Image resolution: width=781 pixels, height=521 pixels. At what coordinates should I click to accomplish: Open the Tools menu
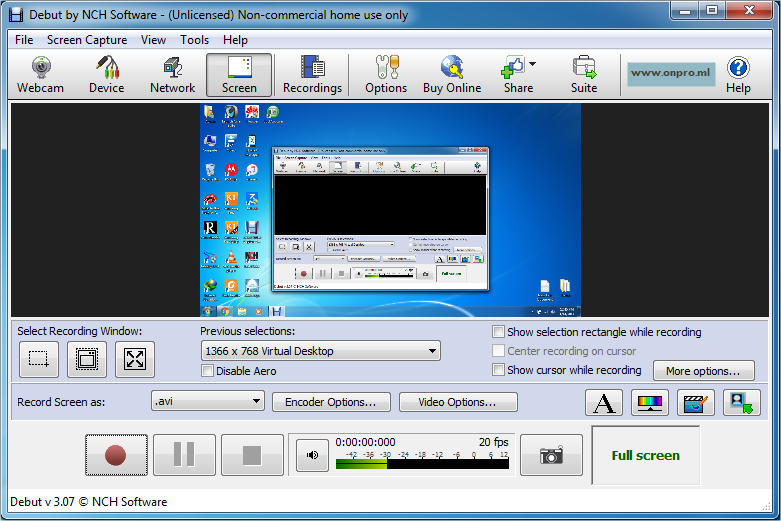pyautogui.click(x=194, y=40)
